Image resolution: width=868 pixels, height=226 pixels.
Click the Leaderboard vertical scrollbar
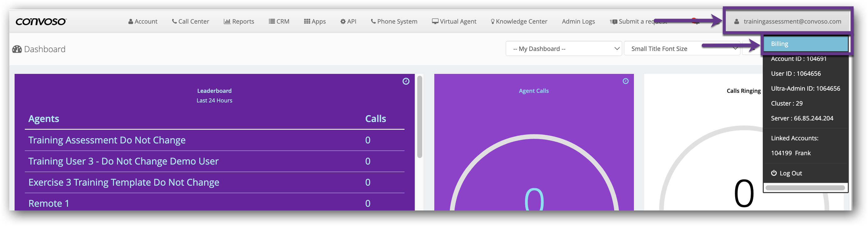click(x=419, y=117)
